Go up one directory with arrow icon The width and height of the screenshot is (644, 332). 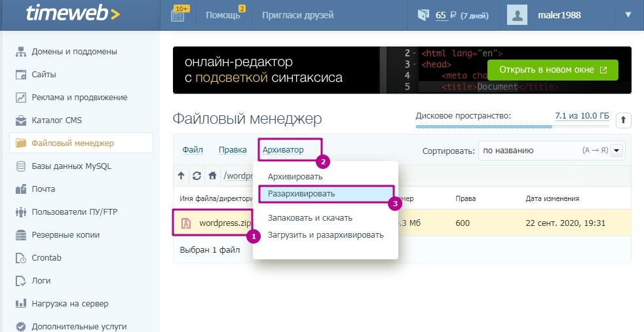pos(181,175)
